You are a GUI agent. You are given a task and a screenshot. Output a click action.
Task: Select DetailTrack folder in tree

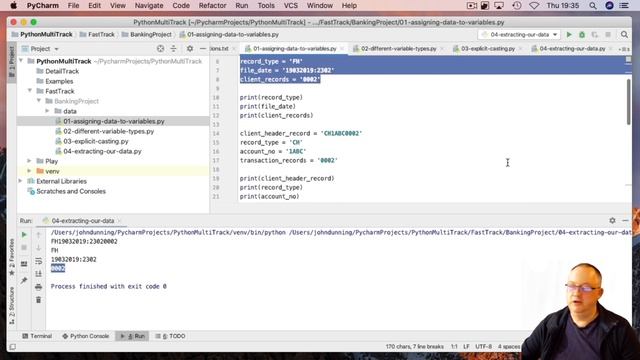[x=62, y=71]
